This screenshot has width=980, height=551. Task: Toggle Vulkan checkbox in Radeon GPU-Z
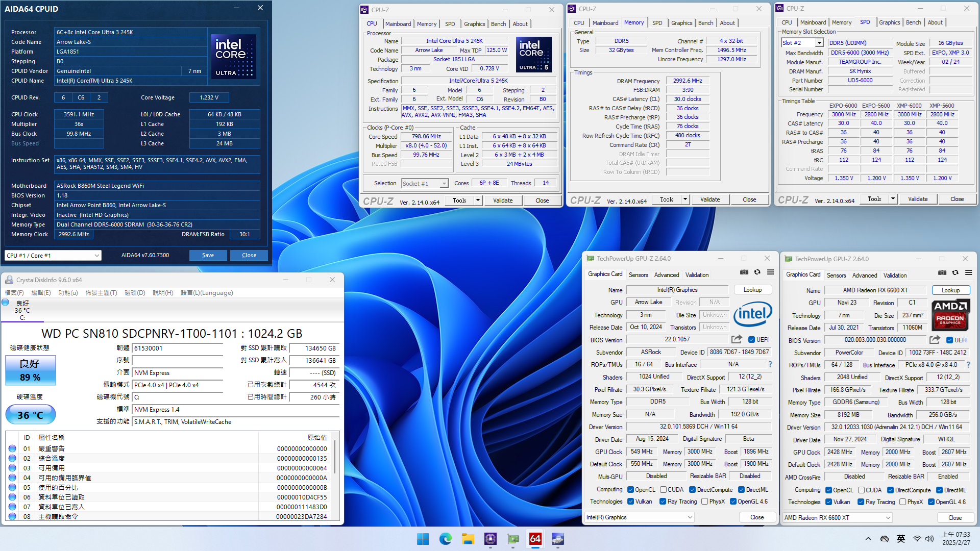(828, 502)
